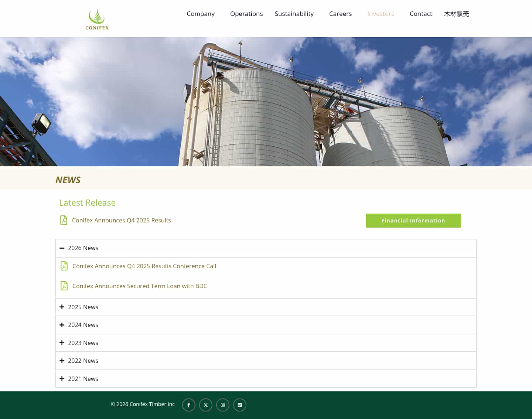Open the Investors menu item
Screen dimensions: 532x419
point(381,14)
